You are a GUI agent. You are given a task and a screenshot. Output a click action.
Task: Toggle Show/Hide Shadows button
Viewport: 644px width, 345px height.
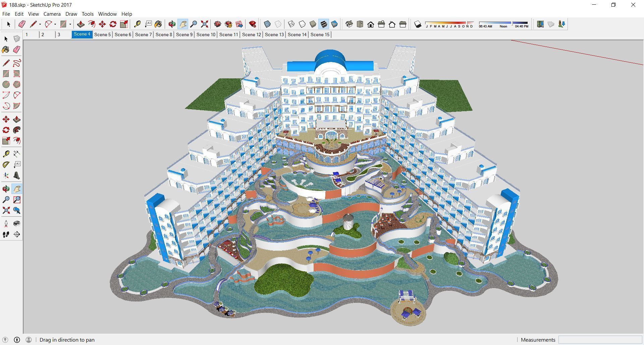coord(418,24)
